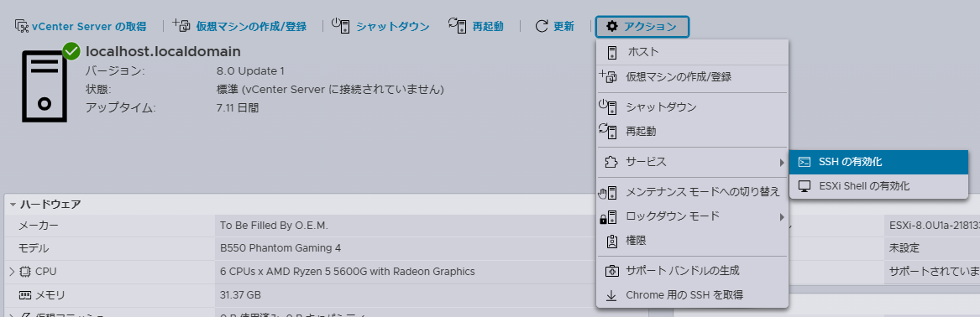Click the CPU chip icon

pos(25,272)
